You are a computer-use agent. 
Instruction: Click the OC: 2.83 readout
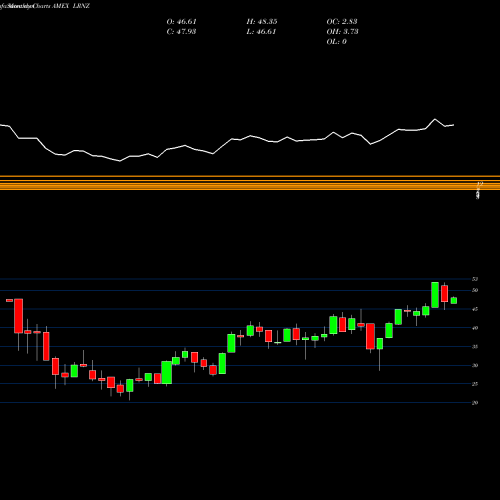coord(342,22)
